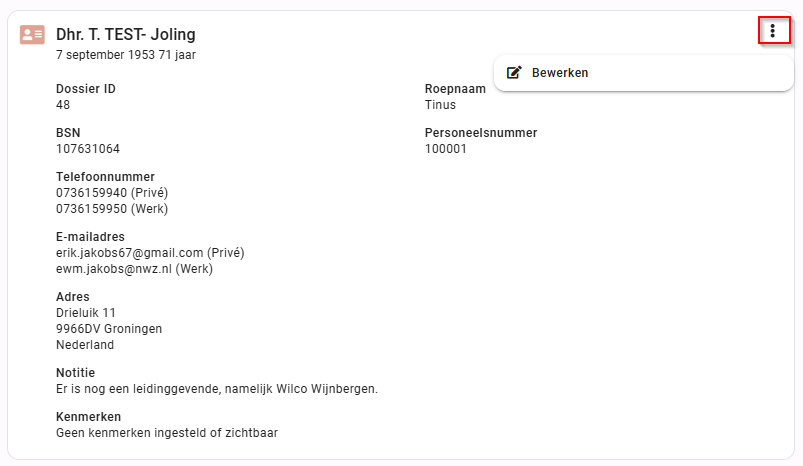Select the Dossier ID value 48
Screen dimensions: 803x466
[62, 105]
